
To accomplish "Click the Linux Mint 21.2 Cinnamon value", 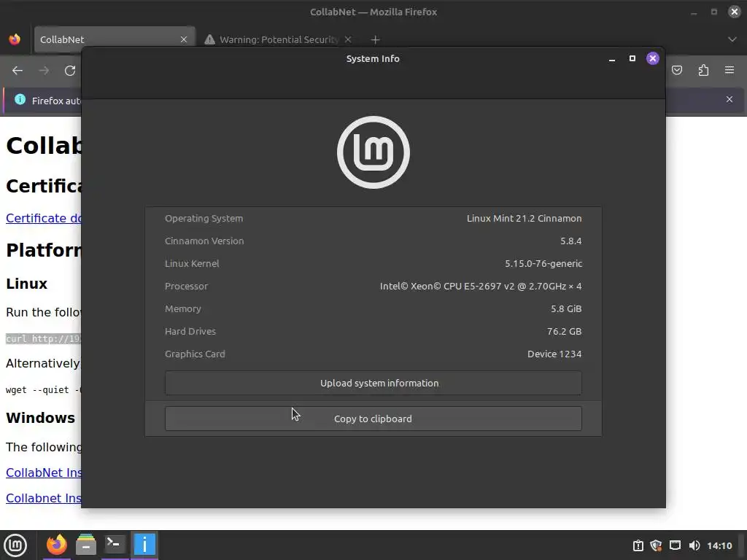I will click(524, 218).
